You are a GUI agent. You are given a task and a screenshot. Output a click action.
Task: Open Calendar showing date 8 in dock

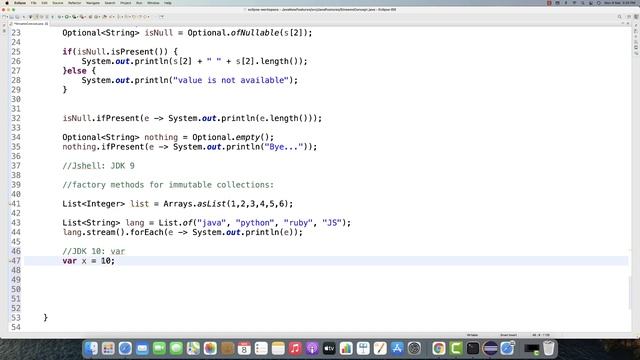[244, 348]
